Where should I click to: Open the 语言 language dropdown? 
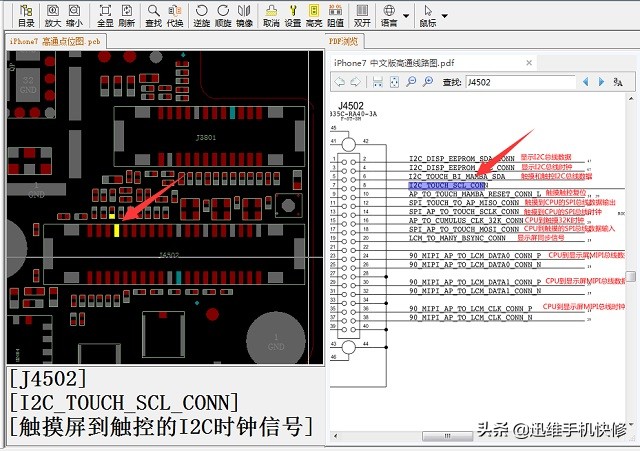[390, 14]
